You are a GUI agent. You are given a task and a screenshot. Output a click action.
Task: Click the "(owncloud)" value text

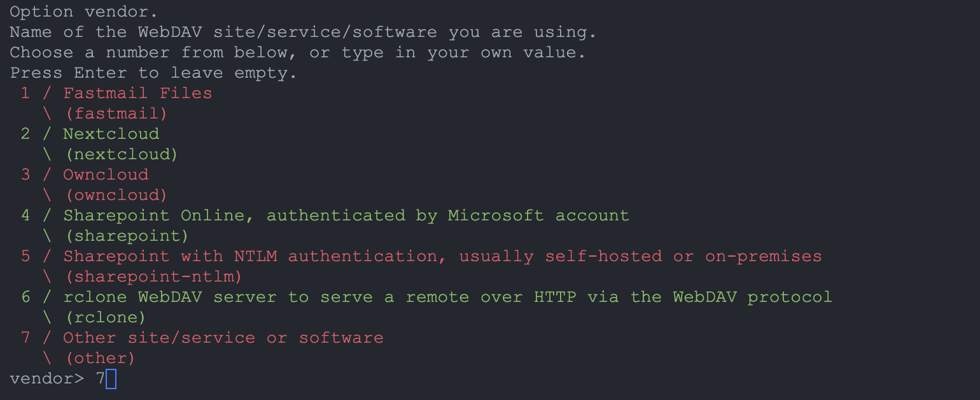pos(116,195)
